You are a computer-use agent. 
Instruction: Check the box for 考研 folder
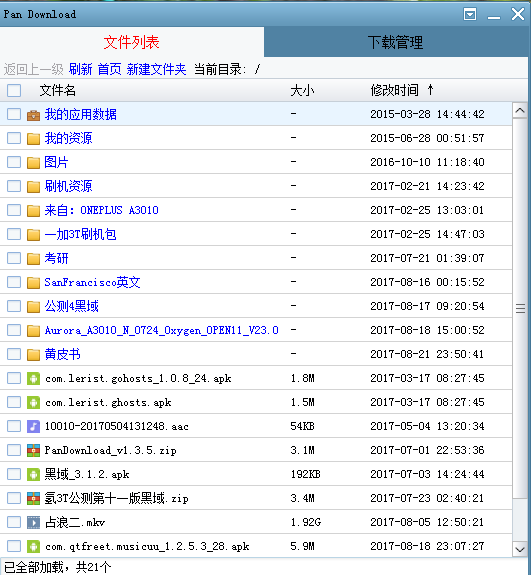14,258
